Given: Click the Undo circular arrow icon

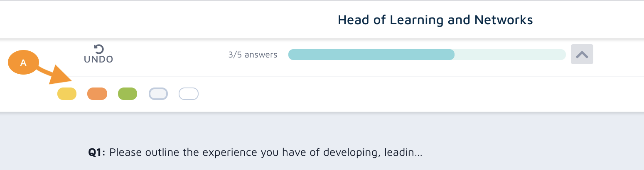Looking at the screenshot, I should (99, 49).
